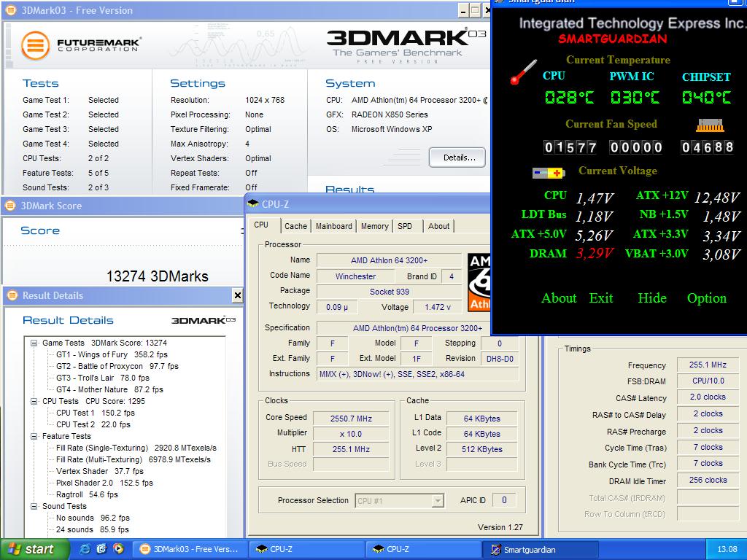Click Exit in the Smartguardian window
Screen dimensions: 747x560
[601, 298]
